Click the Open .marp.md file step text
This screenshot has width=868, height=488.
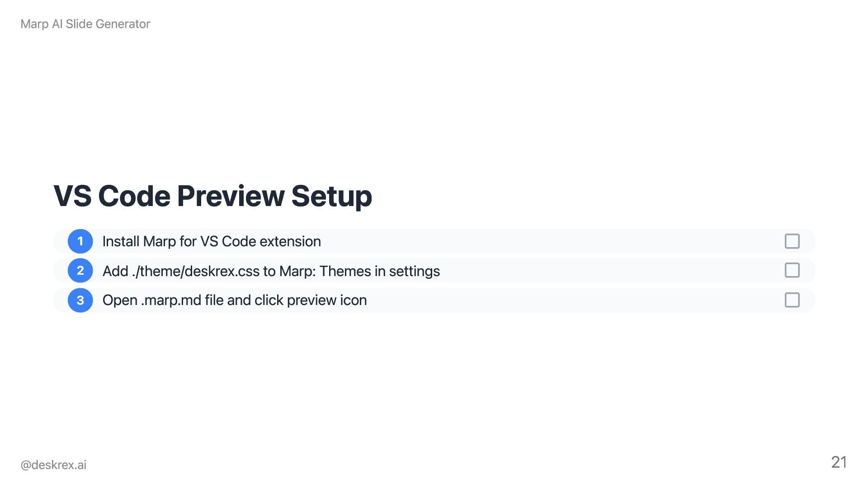[234, 300]
